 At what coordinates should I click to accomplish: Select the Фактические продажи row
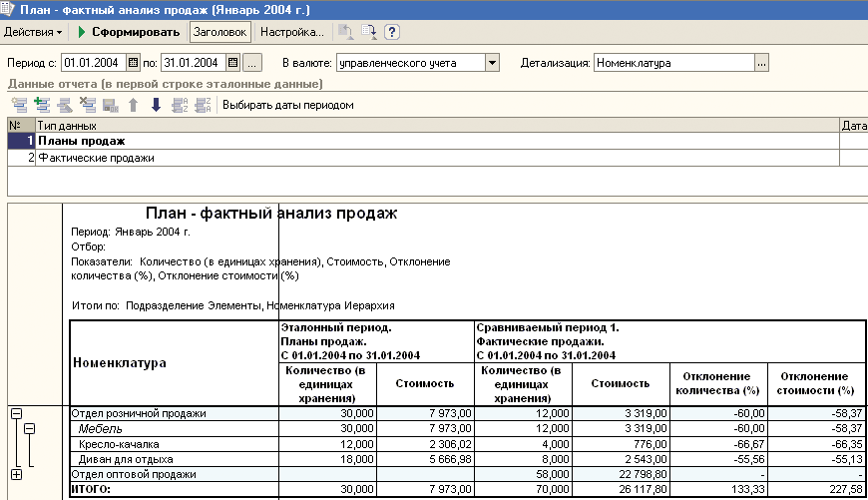96,158
